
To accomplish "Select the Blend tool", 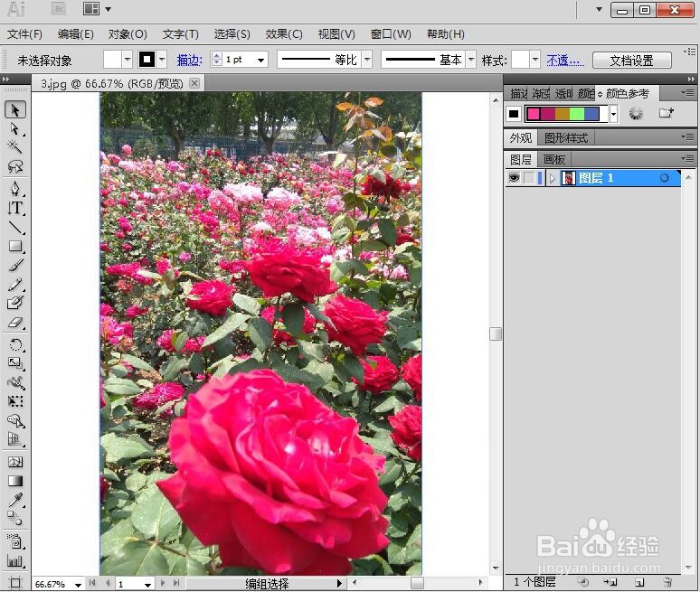I will pyautogui.click(x=15, y=519).
